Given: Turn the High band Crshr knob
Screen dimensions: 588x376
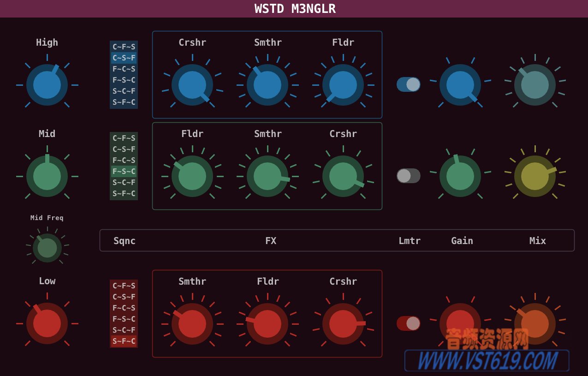Looking at the screenshot, I should click(192, 84).
